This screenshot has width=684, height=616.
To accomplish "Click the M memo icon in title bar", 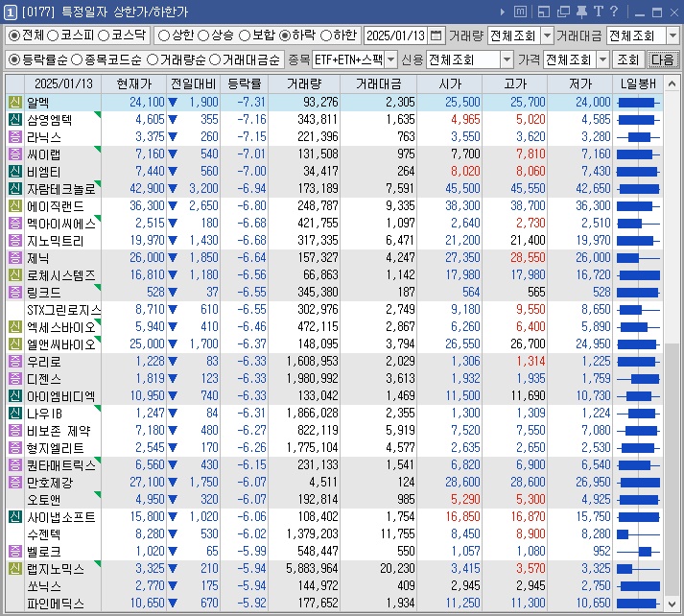I will [x=520, y=12].
